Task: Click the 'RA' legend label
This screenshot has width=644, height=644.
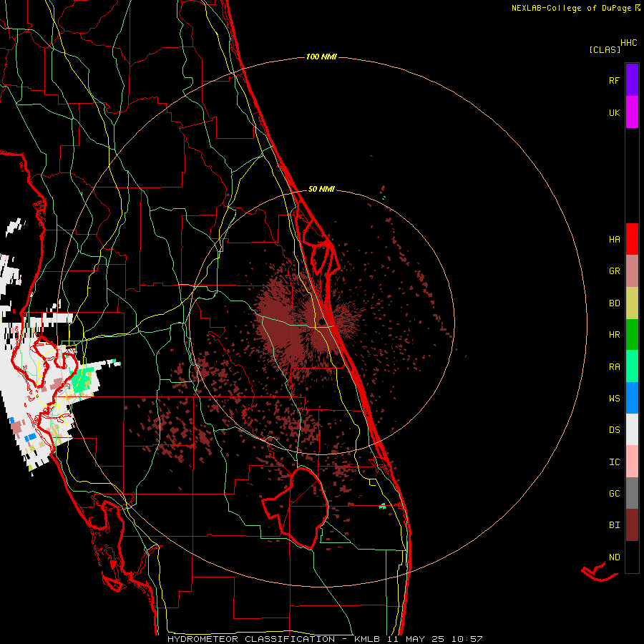Action: click(614, 367)
